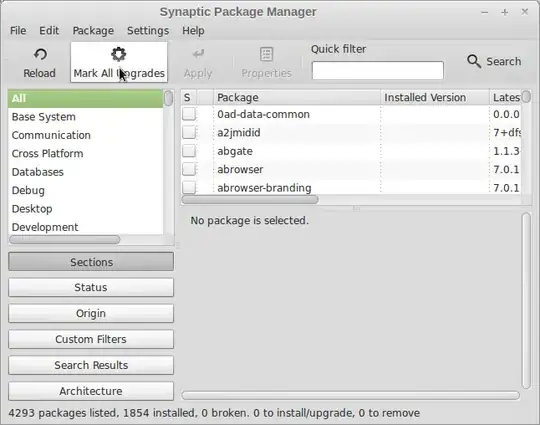Click the Apply arrow icon

198,54
